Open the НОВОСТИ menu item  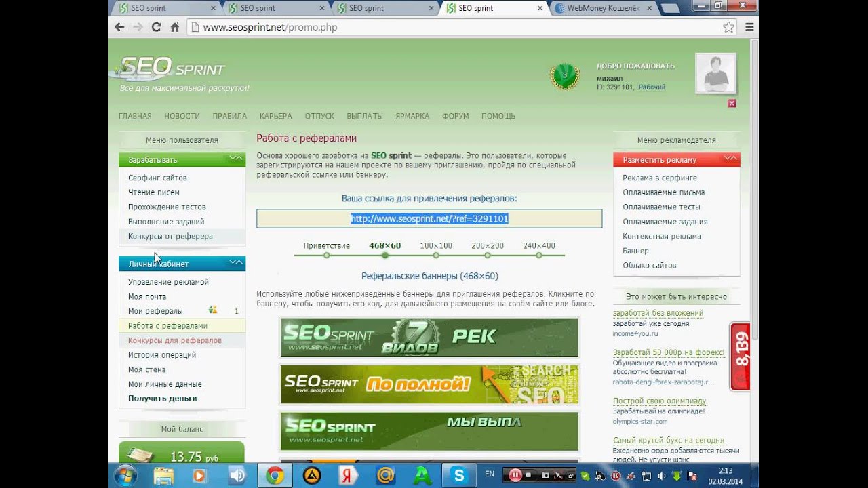coord(182,116)
